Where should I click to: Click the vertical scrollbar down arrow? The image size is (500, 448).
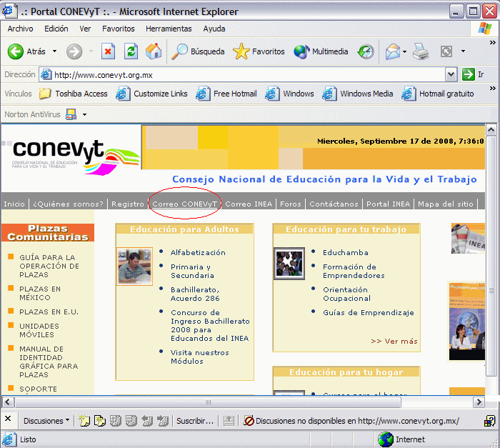pyautogui.click(x=491, y=389)
